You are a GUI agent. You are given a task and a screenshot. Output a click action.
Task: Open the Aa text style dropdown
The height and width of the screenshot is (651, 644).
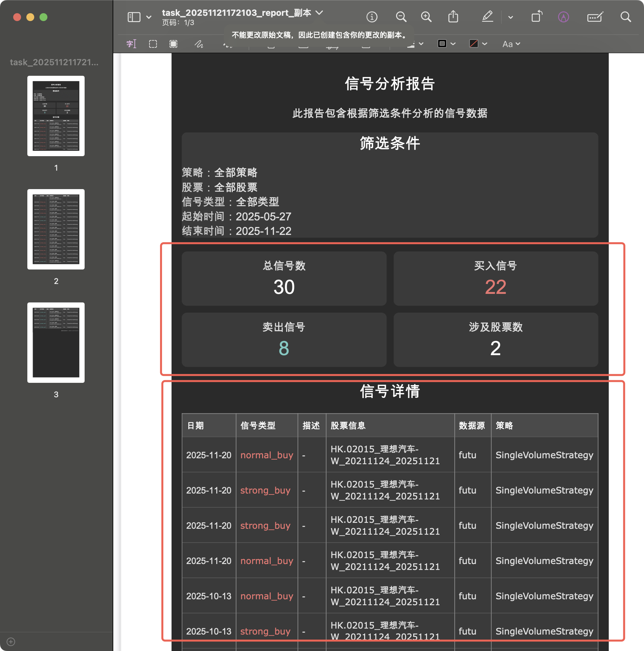510,43
